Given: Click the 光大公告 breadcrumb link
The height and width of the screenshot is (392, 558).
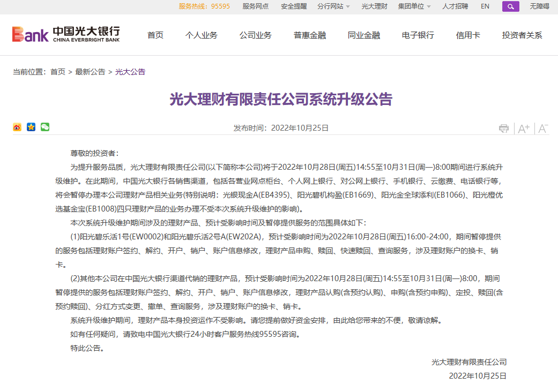Looking at the screenshot, I should coord(130,72).
